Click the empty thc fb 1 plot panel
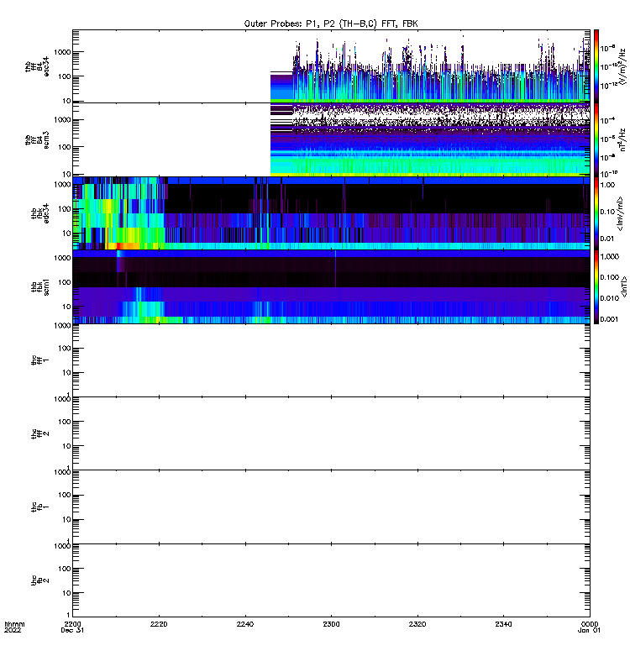The image size is (630, 672). (x=331, y=507)
